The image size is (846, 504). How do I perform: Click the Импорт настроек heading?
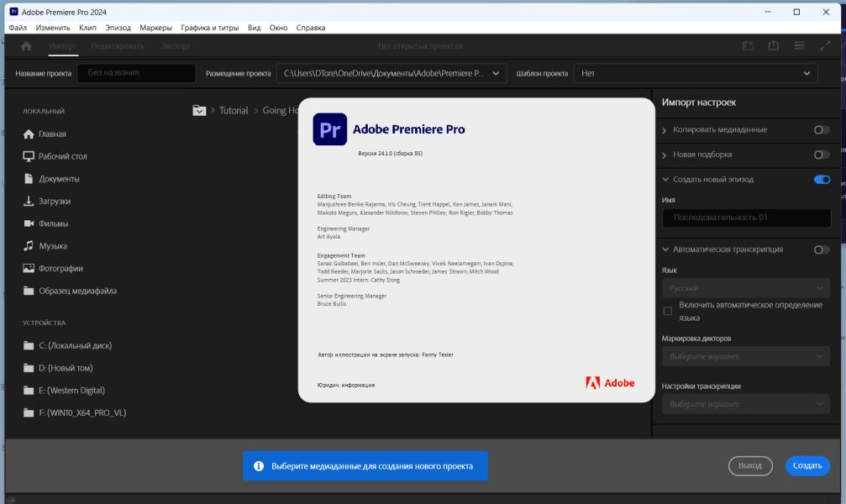pyautogui.click(x=699, y=102)
